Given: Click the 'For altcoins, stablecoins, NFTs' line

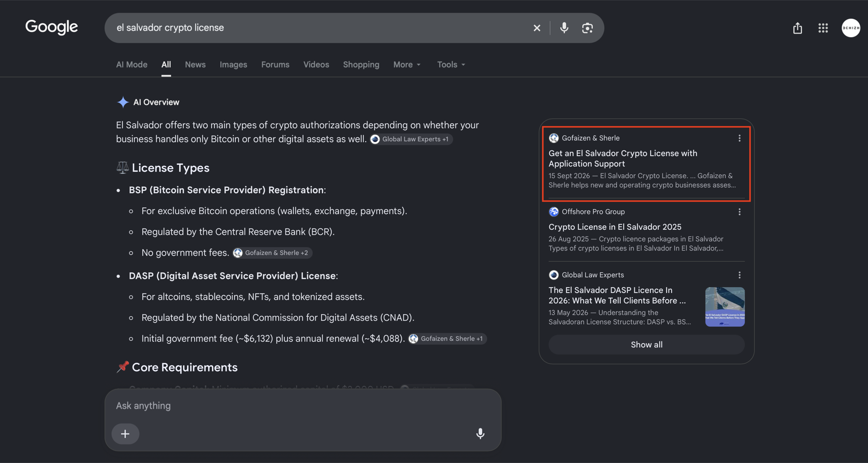Looking at the screenshot, I should pyautogui.click(x=253, y=297).
